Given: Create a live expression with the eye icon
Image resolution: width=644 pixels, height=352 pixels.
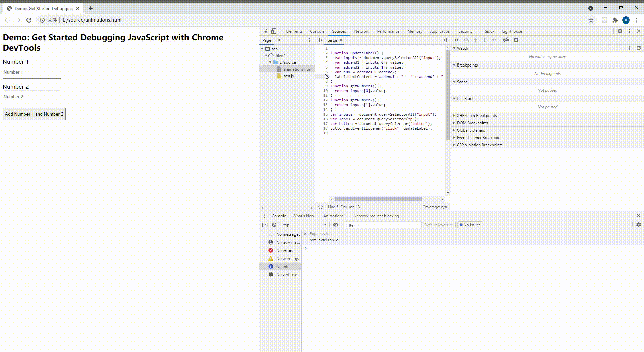Looking at the screenshot, I should [336, 225].
